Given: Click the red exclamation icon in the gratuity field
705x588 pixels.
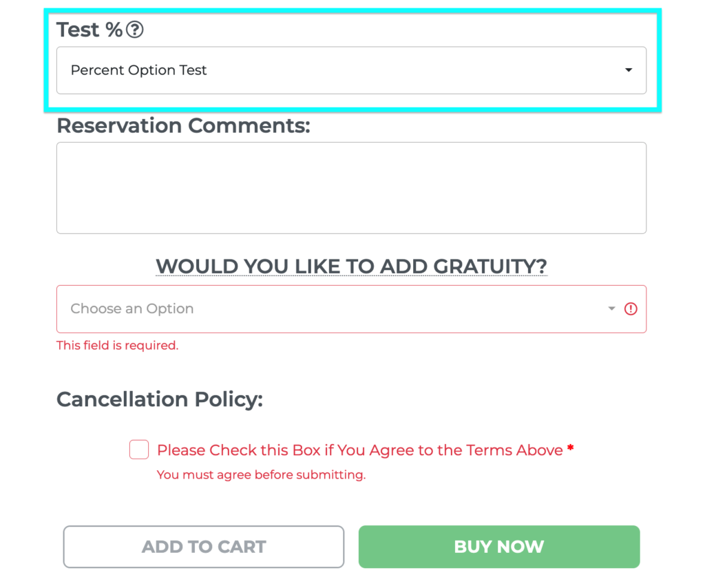Looking at the screenshot, I should (631, 309).
